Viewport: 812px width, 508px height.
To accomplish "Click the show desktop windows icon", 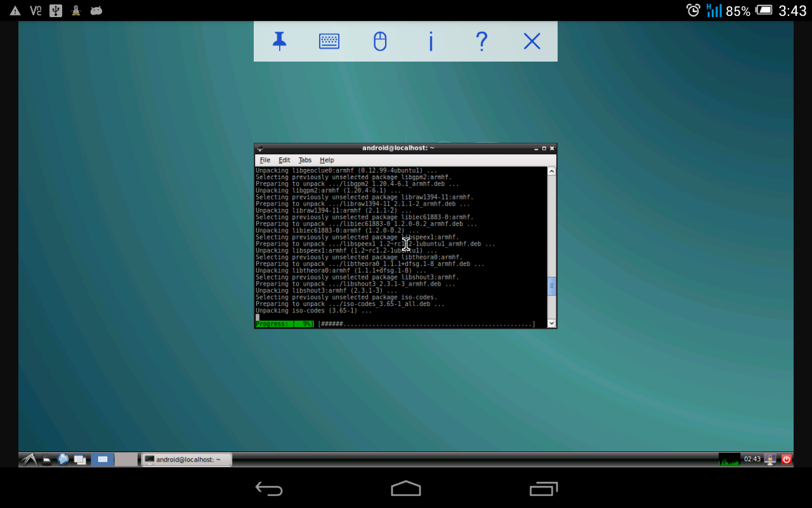I will pos(80,459).
